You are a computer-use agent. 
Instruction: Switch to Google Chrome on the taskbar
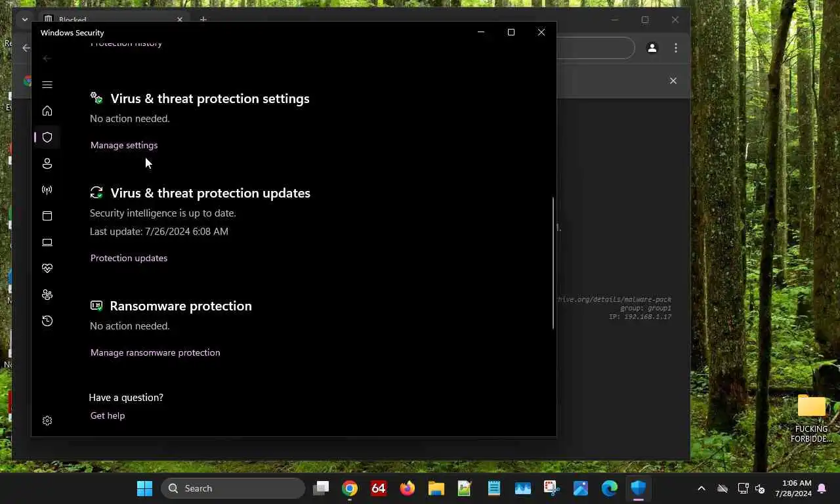coord(350,488)
